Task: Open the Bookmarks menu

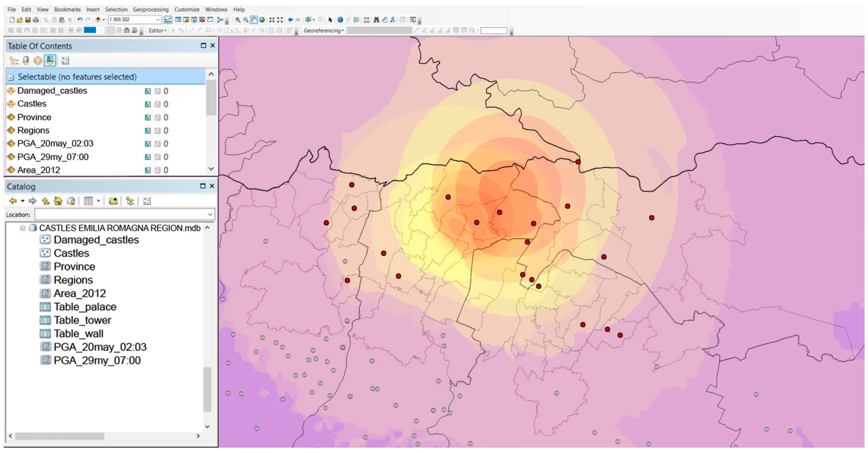Action: tap(67, 9)
